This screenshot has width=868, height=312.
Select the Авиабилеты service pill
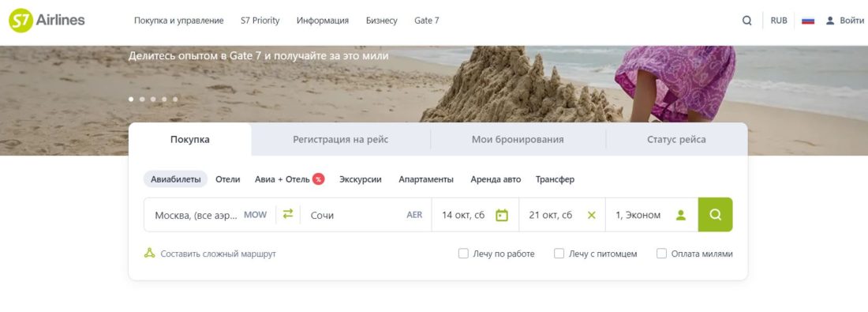click(x=175, y=179)
